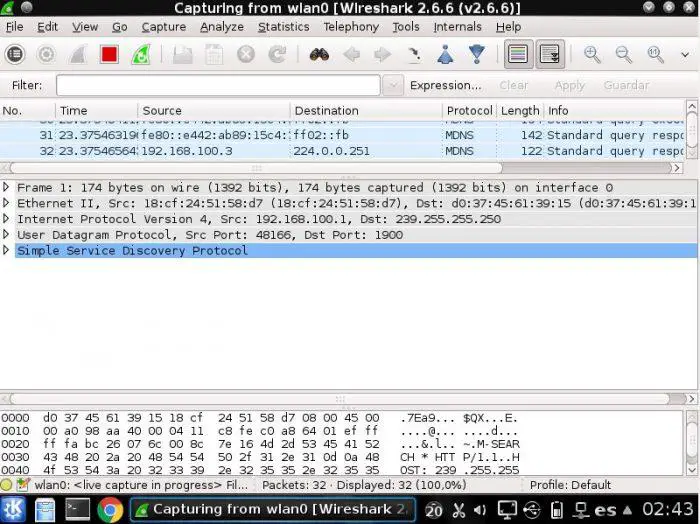Open the Telephony menu
This screenshot has height=524, width=700.
point(351,27)
